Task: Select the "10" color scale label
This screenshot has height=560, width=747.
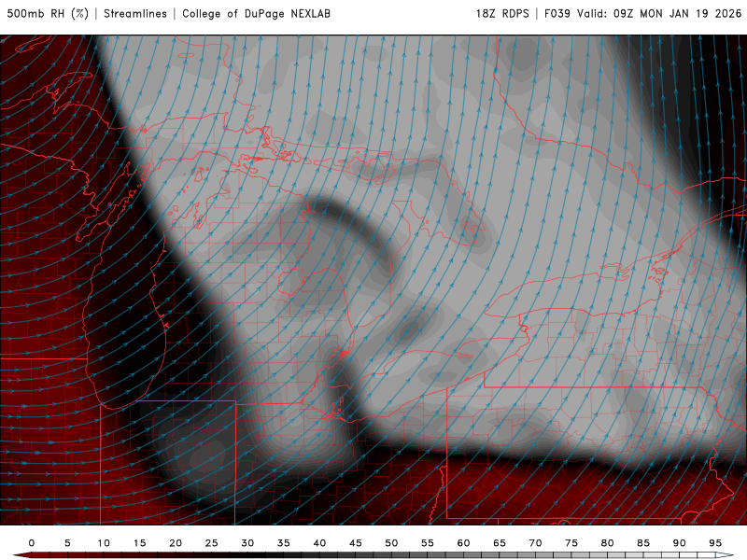Action: point(104,543)
